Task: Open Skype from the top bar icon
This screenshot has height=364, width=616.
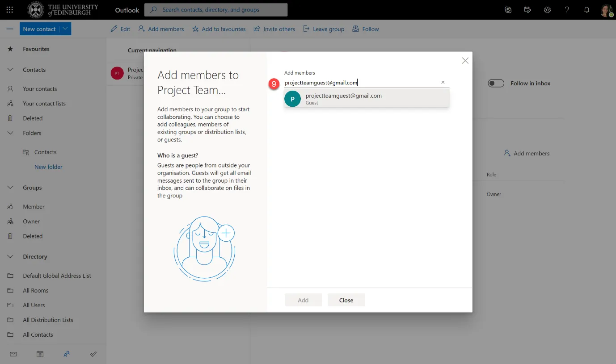Action: (x=508, y=9)
